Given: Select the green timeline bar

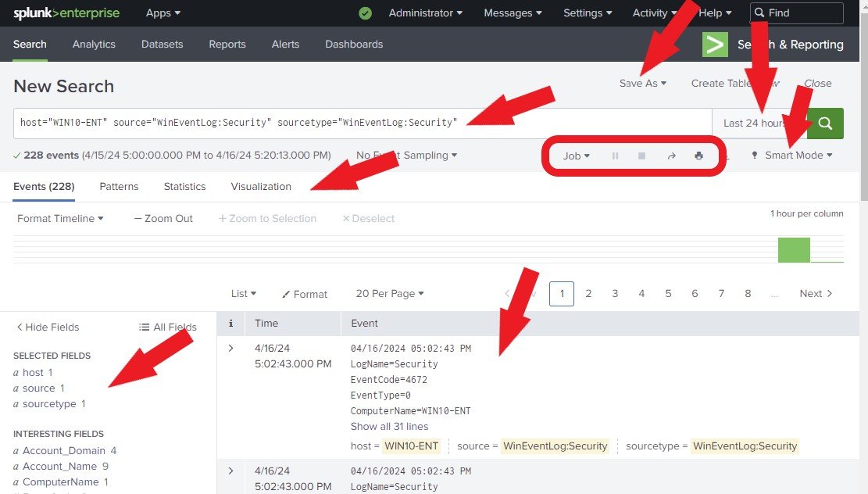Looking at the screenshot, I should [x=794, y=250].
